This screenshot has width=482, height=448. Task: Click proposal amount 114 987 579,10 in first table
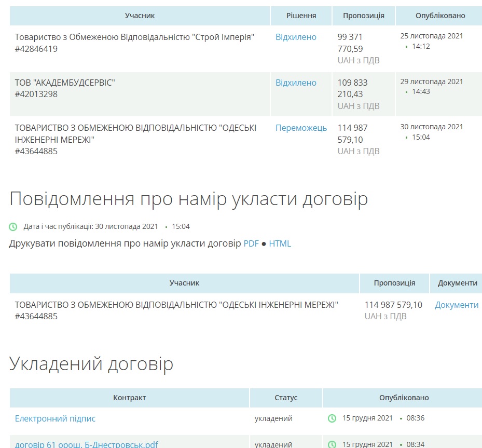coord(353,134)
